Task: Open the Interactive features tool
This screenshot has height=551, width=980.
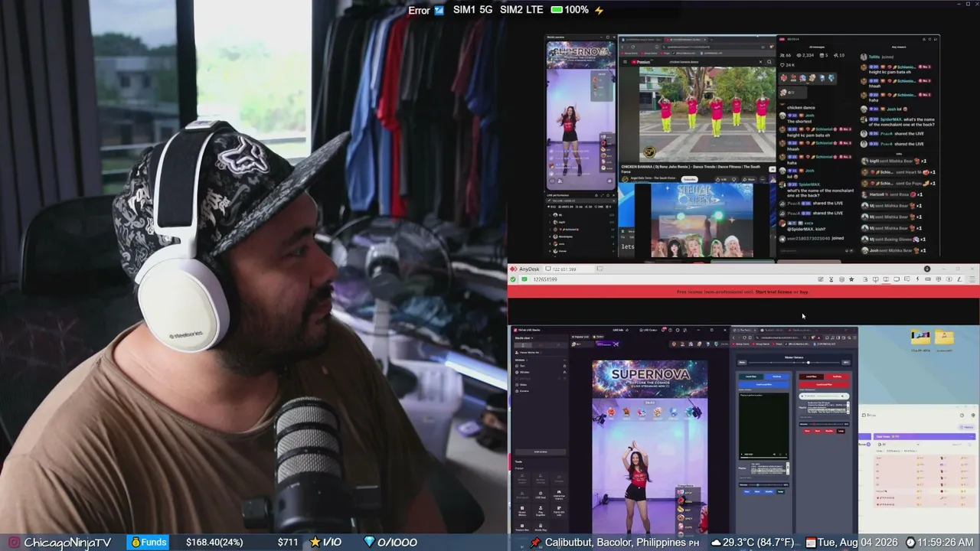Action: (559, 494)
